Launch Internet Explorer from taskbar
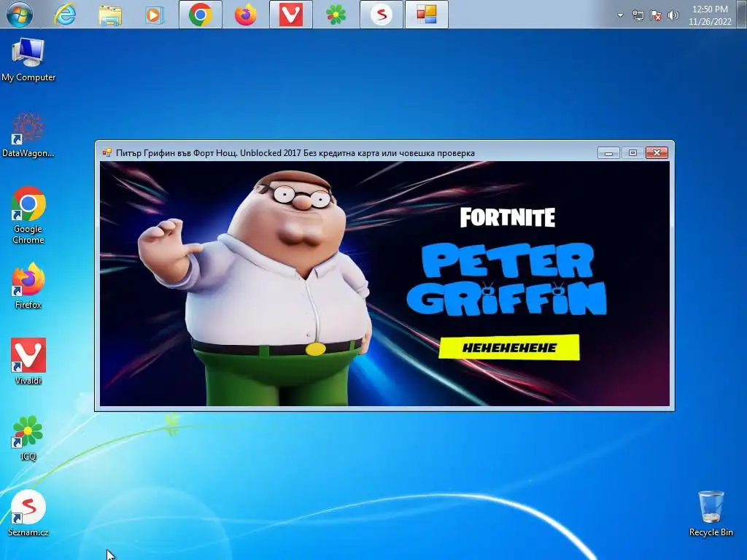The width and height of the screenshot is (747, 560). tap(65, 15)
